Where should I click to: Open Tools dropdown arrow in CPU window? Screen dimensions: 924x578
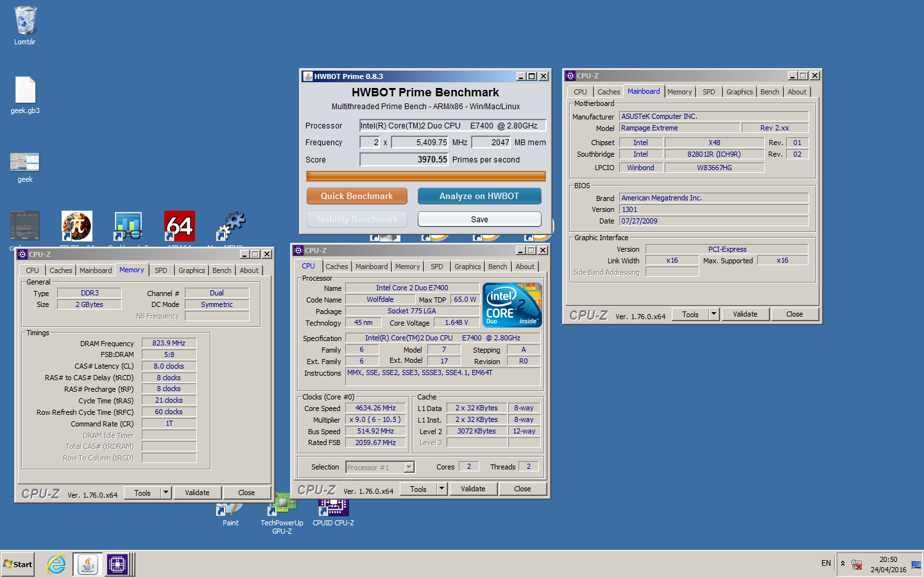pyautogui.click(x=441, y=489)
